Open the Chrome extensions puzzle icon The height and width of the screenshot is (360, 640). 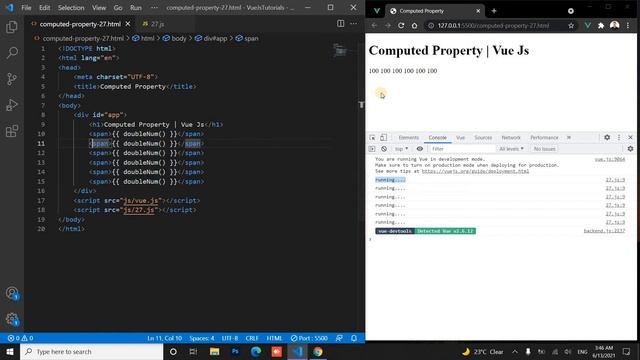point(601,25)
